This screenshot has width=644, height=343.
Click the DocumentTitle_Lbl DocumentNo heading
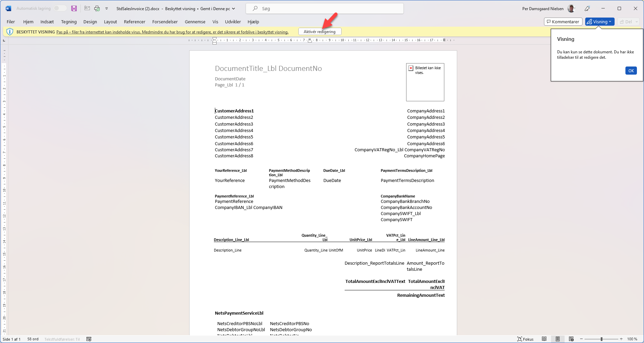(x=268, y=69)
